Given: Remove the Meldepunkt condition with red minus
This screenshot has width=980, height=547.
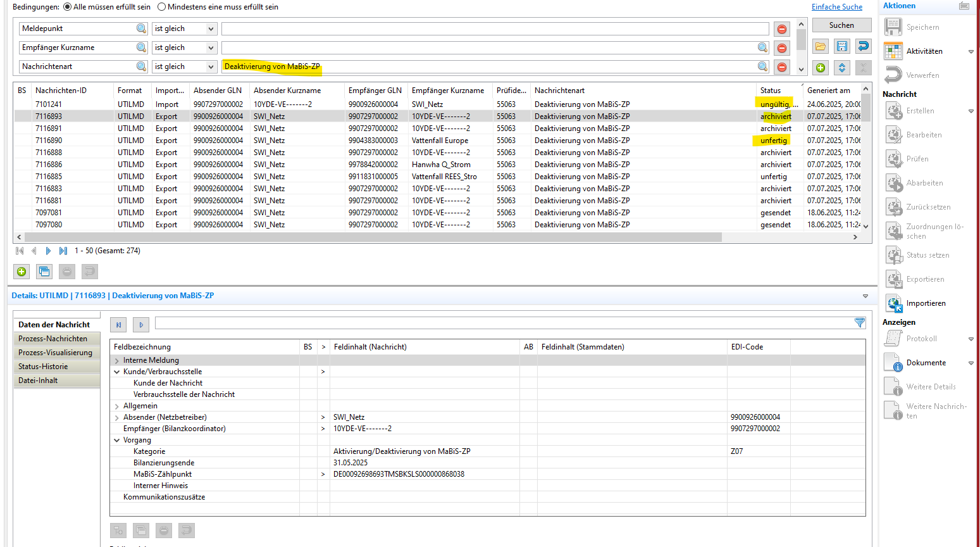Looking at the screenshot, I should click(782, 29).
